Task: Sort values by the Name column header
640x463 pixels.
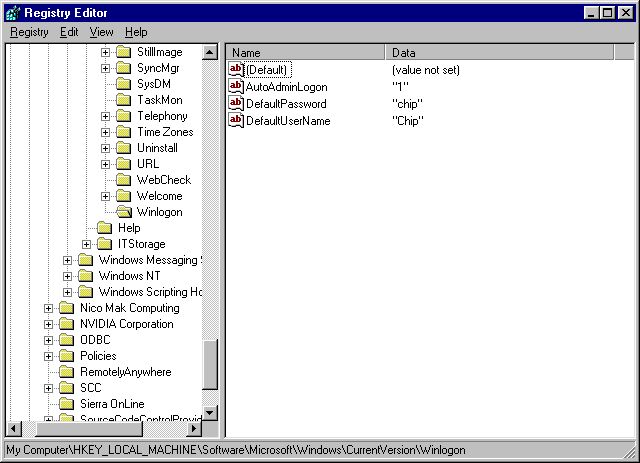Action: [x=305, y=53]
